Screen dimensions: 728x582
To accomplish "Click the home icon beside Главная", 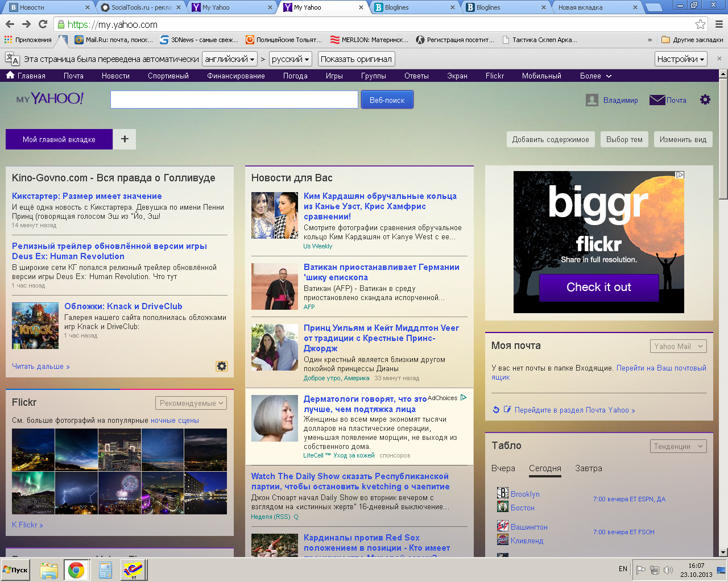I will click(x=10, y=75).
